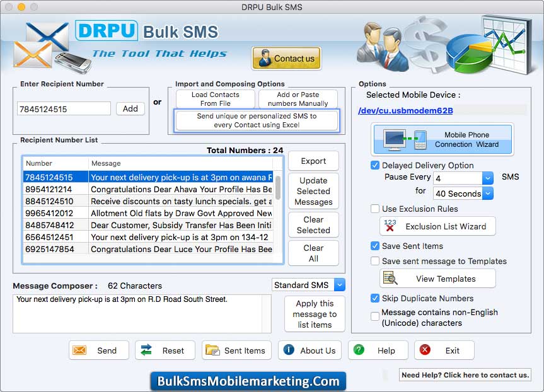This screenshot has height=392, width=544.
Task: Click the About Us label
Action: point(318,350)
